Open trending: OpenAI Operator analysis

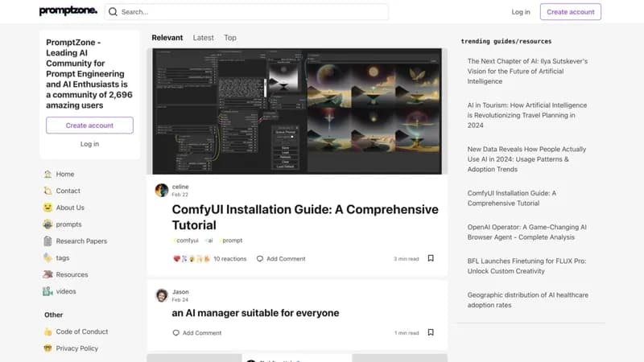[527, 232]
